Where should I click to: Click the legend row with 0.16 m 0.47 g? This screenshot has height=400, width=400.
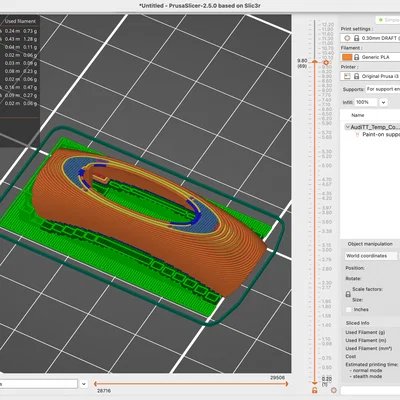(x=20, y=87)
